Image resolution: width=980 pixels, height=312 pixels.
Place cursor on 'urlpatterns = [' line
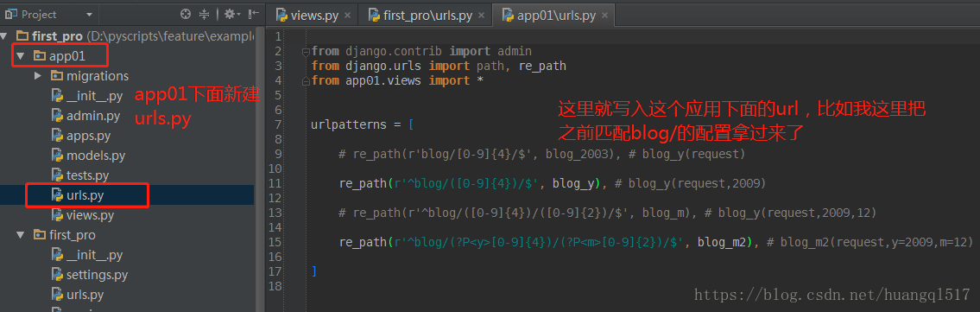click(x=363, y=124)
